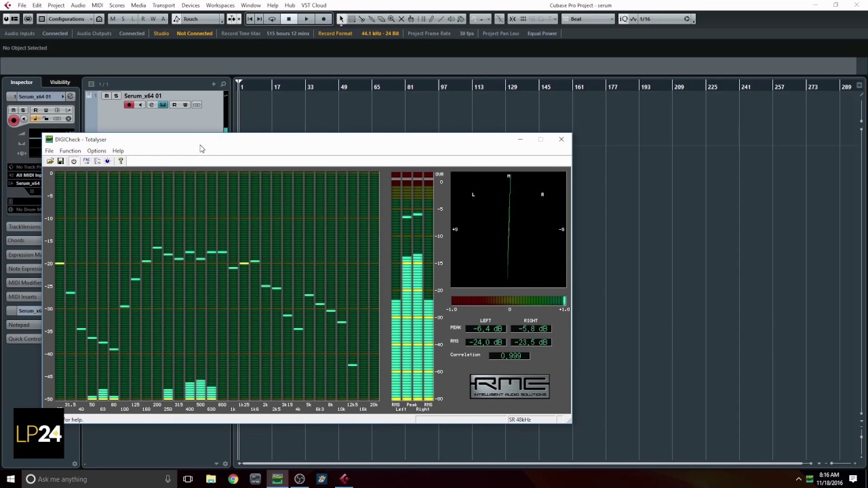Image resolution: width=868 pixels, height=488 pixels.
Task: Click the blue settings icon in DIGICheck
Action: [x=107, y=161]
